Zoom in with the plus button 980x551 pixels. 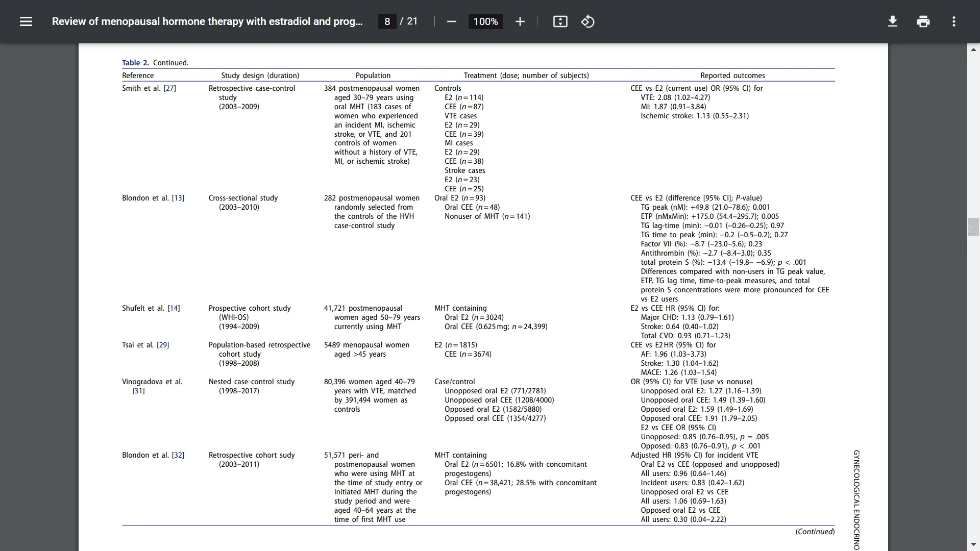point(520,21)
